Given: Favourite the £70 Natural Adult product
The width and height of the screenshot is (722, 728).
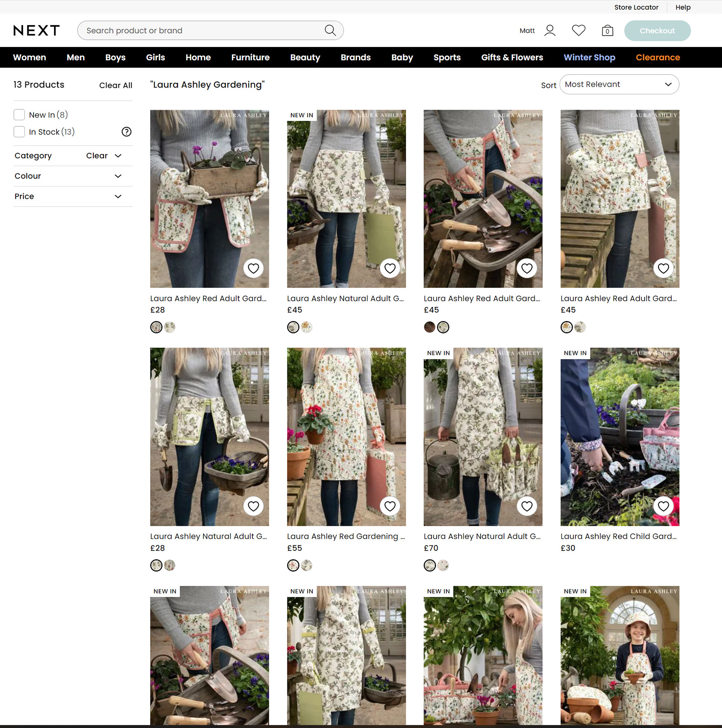Looking at the screenshot, I should (526, 506).
